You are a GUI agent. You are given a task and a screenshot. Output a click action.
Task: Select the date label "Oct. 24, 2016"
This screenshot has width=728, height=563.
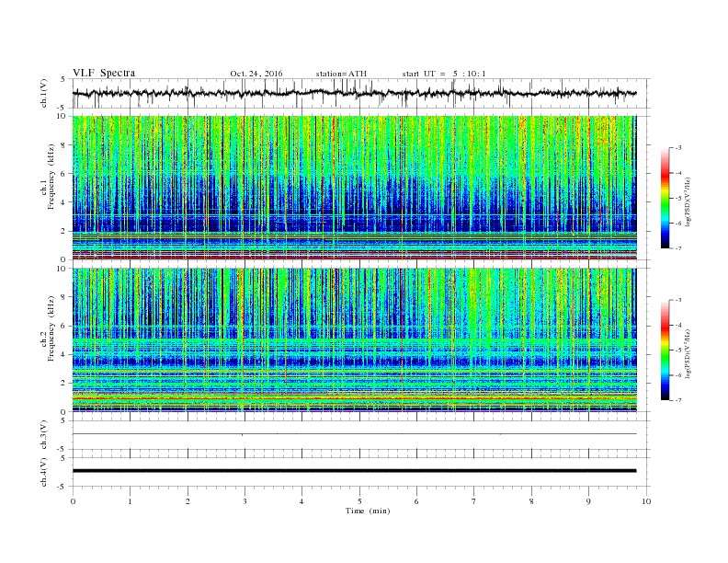[256, 74]
